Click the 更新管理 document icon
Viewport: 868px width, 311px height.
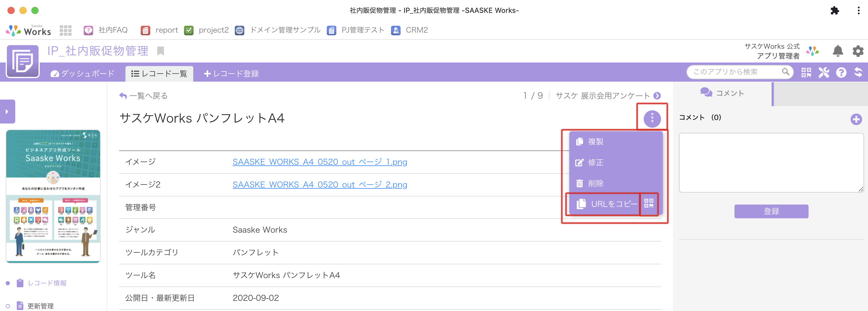pos(20,306)
